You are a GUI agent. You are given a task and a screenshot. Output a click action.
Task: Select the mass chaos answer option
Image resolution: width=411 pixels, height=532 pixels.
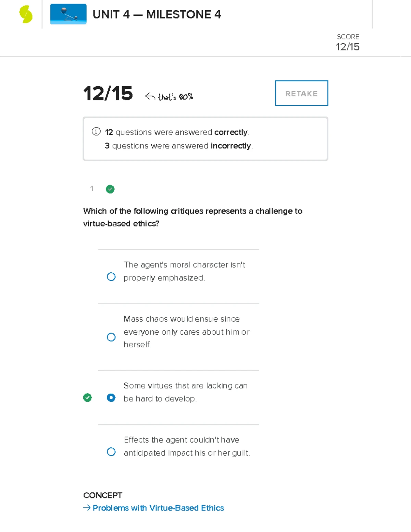click(x=111, y=337)
